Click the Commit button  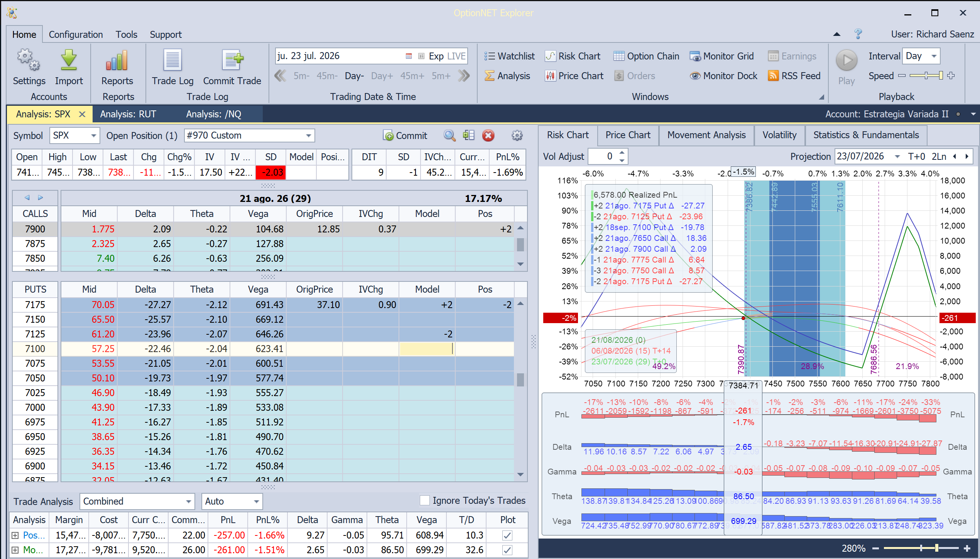click(405, 136)
